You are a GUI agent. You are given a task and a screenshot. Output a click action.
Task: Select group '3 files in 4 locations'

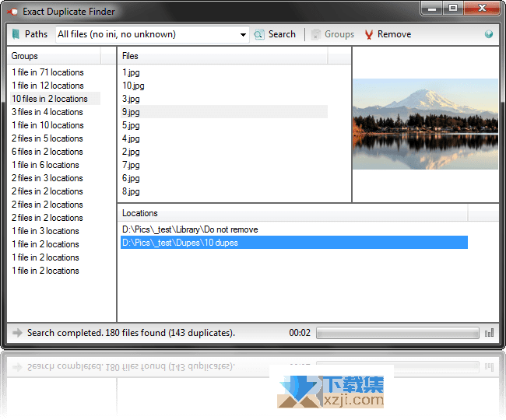pyautogui.click(x=47, y=112)
